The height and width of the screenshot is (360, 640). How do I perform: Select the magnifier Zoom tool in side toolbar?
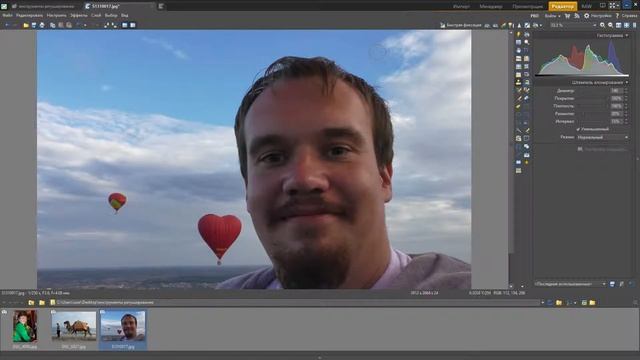[x=527, y=42]
